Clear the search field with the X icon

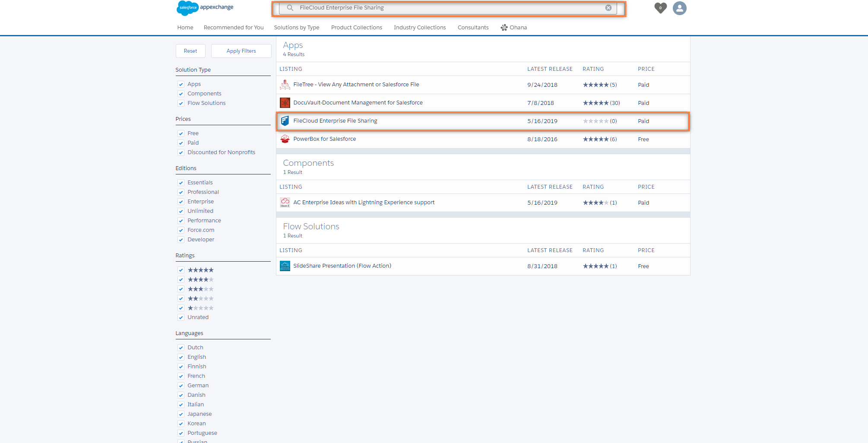[x=608, y=8]
